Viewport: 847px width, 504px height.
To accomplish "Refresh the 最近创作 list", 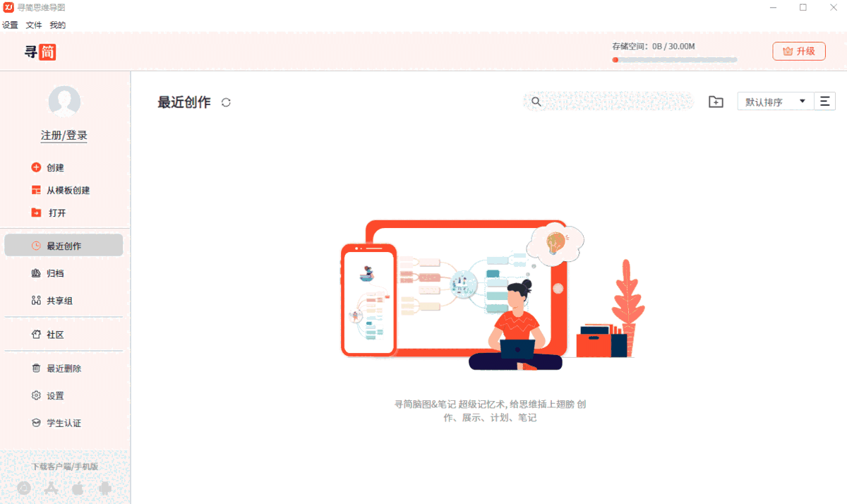I will pyautogui.click(x=225, y=101).
